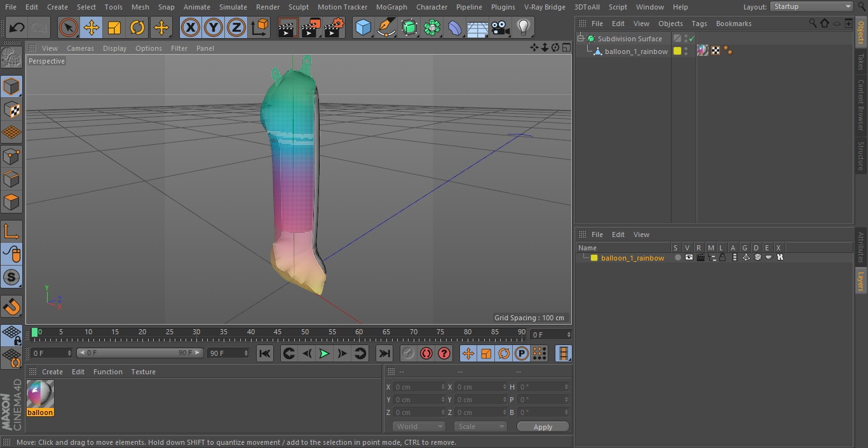868x448 pixels.
Task: Add a Floor environment object
Action: tap(478, 28)
